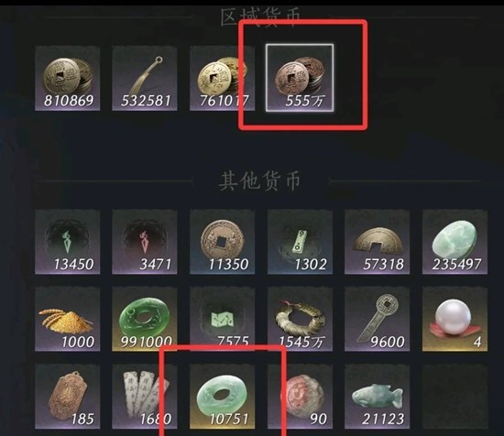Image resolution: width=504 pixels, height=436 pixels.
Task: Select the half-coin currency with 57318
Action: [377, 242]
